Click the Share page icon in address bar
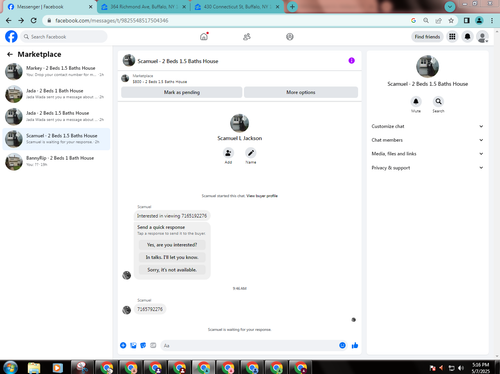The width and height of the screenshot is (500, 374). pyautogui.click(x=438, y=20)
